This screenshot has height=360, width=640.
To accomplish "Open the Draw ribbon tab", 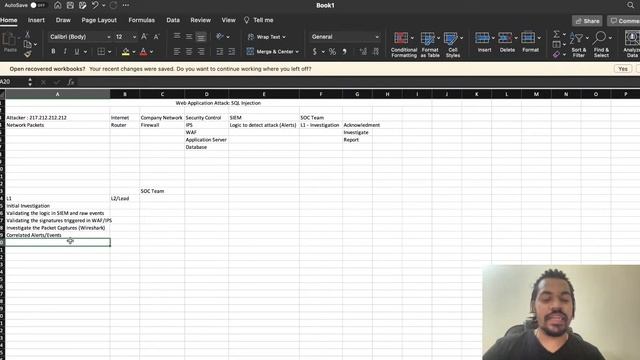I will pyautogui.click(x=63, y=20).
